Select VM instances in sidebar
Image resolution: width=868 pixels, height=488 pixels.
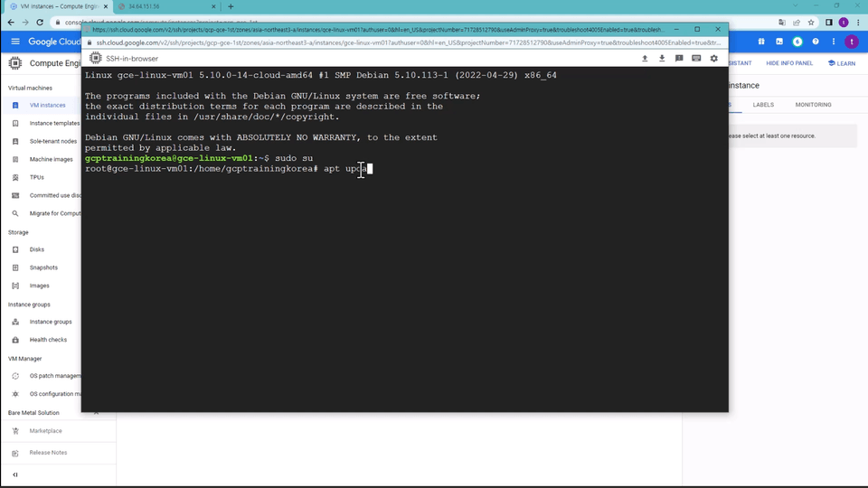(47, 105)
